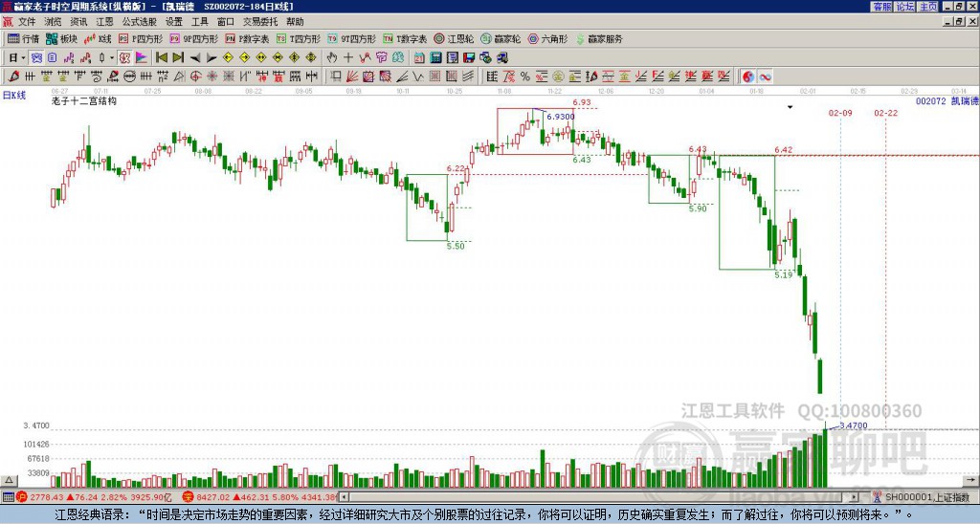This screenshot has height=524, width=980.
Task: Open the 设置 menu
Action: pyautogui.click(x=174, y=22)
